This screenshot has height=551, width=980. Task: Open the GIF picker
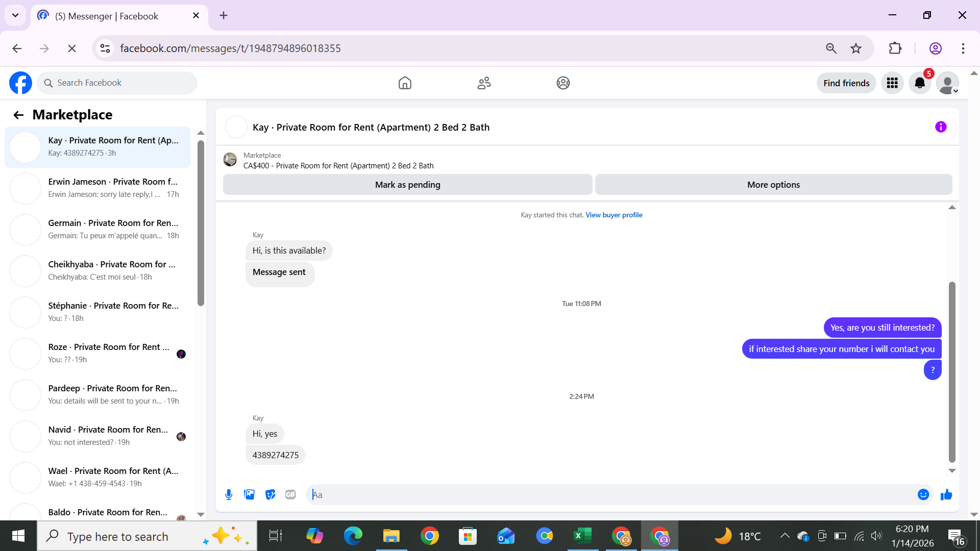click(x=290, y=494)
